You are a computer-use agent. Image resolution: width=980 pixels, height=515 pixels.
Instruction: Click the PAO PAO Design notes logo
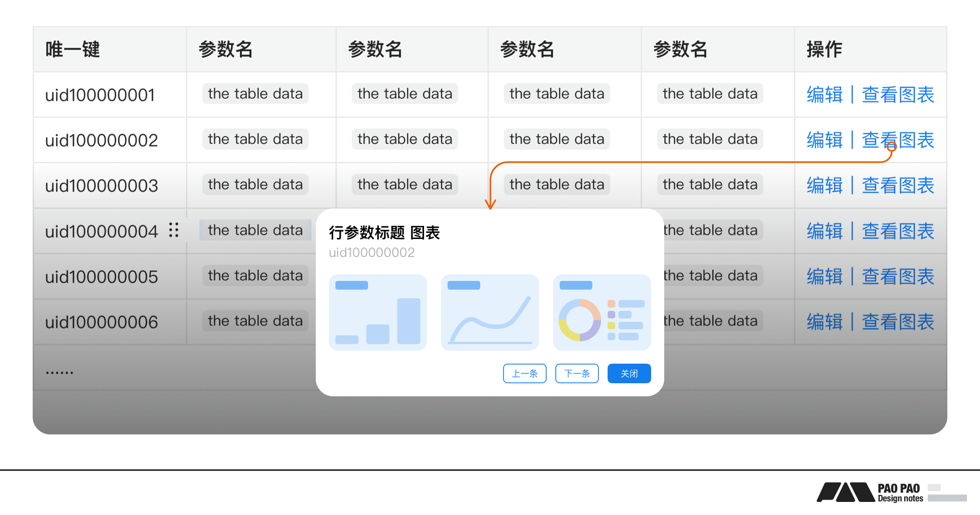coord(871,492)
